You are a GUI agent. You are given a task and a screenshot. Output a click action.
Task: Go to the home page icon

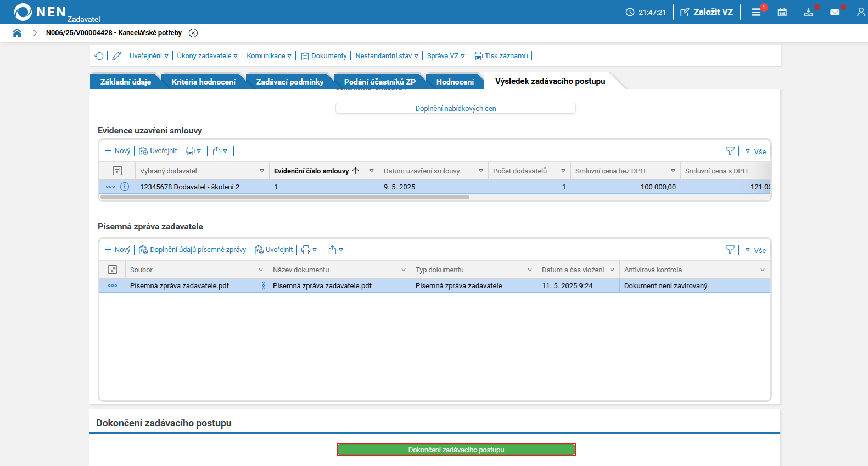tap(17, 33)
